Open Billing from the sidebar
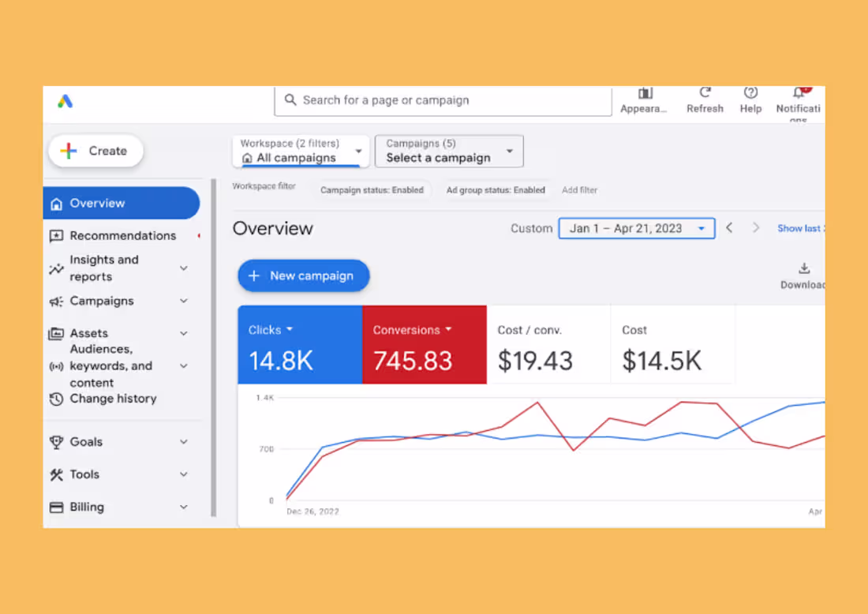 coord(87,507)
